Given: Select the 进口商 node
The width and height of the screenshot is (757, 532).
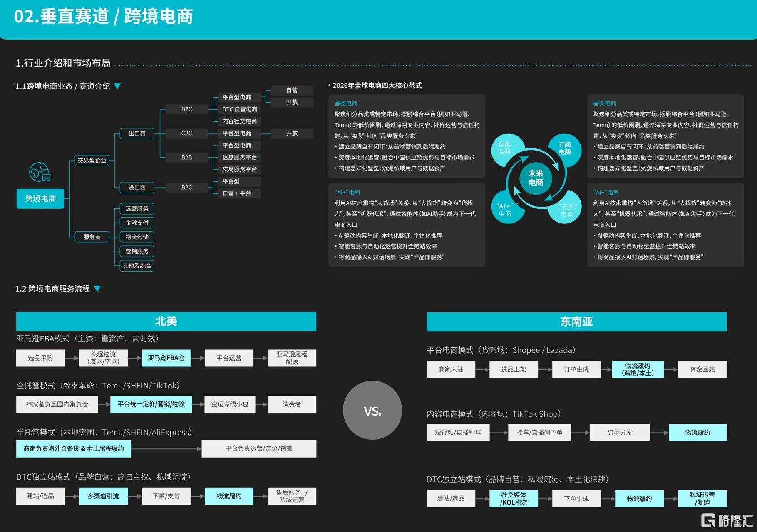Looking at the screenshot, I should (137, 188).
